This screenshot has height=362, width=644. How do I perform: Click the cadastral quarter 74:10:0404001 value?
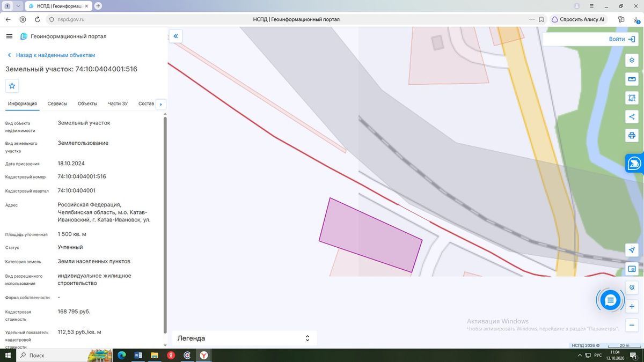click(77, 190)
